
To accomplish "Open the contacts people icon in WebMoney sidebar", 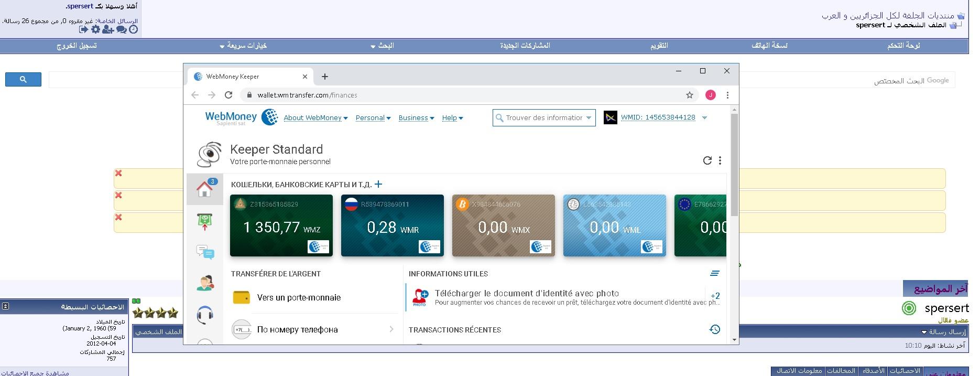I will (205, 283).
